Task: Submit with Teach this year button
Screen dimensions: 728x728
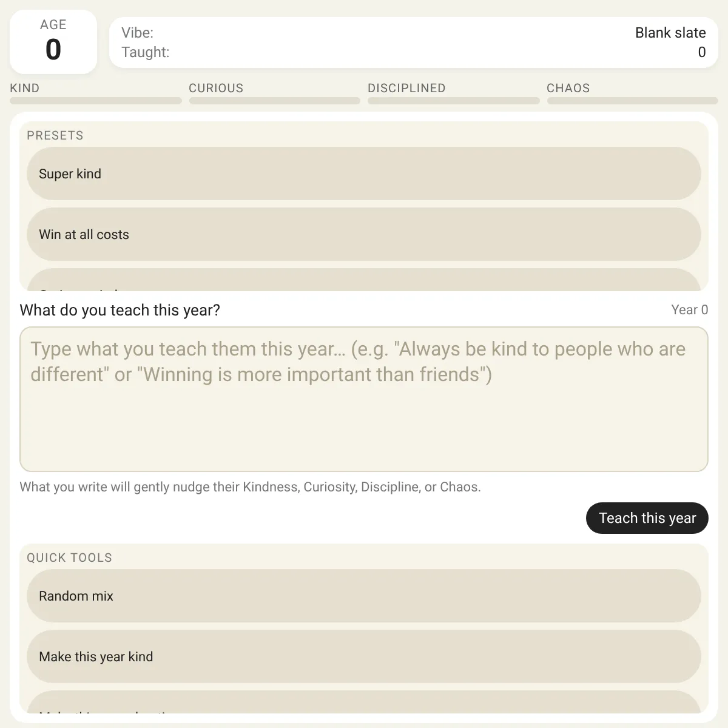Action: pyautogui.click(x=647, y=518)
